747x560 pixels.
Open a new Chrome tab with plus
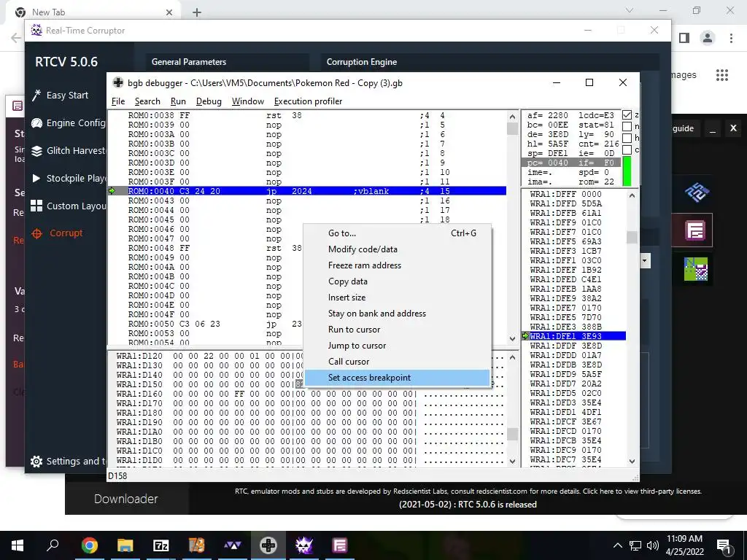click(197, 12)
